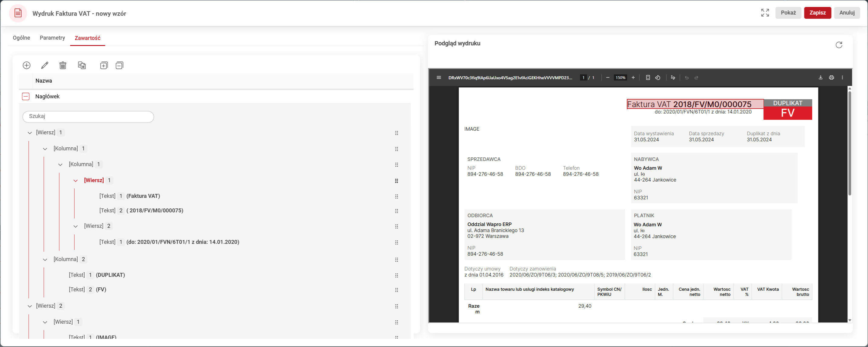Collapse the [Kolumna] 2 tree node

[x=45, y=260]
